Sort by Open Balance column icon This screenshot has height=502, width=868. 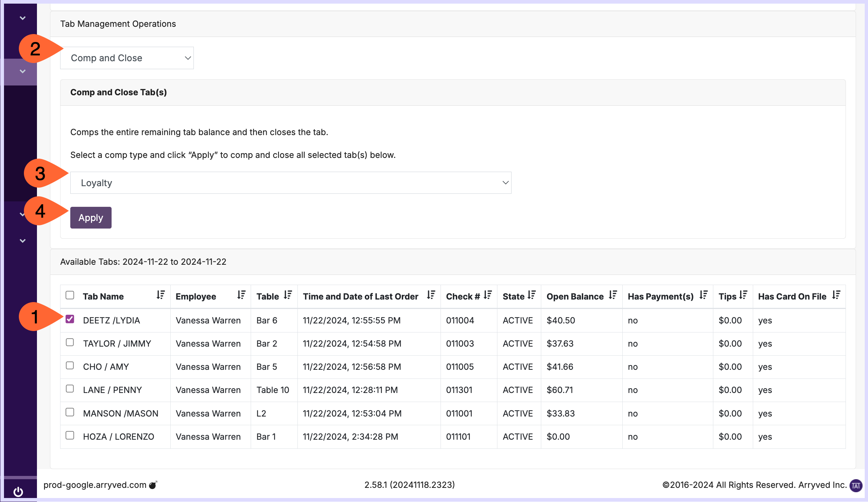(x=613, y=295)
